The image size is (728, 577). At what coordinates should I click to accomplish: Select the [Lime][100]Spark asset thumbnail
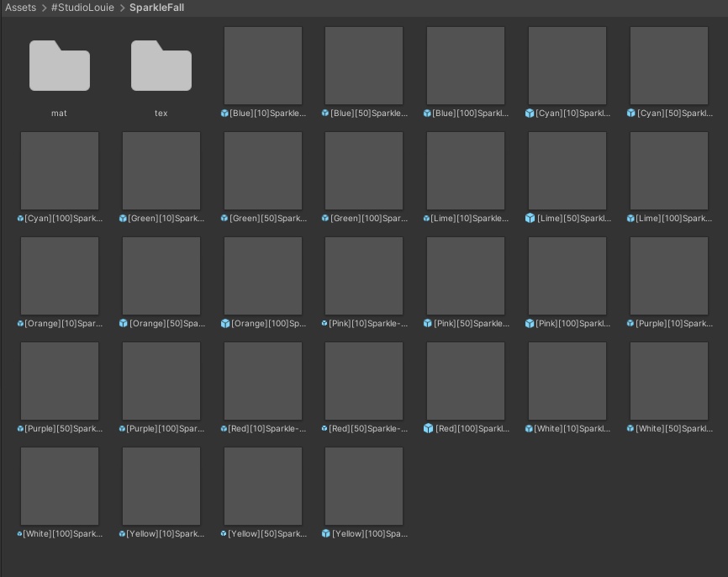(669, 171)
